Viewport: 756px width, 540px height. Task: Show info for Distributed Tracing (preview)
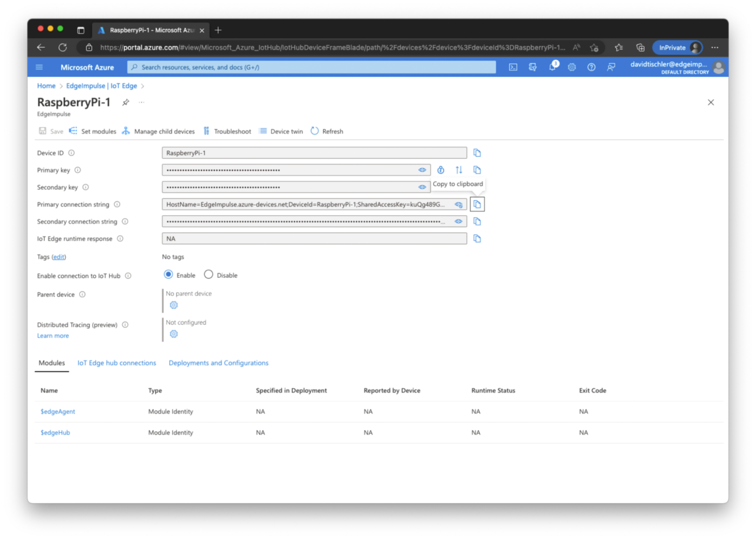click(x=125, y=325)
